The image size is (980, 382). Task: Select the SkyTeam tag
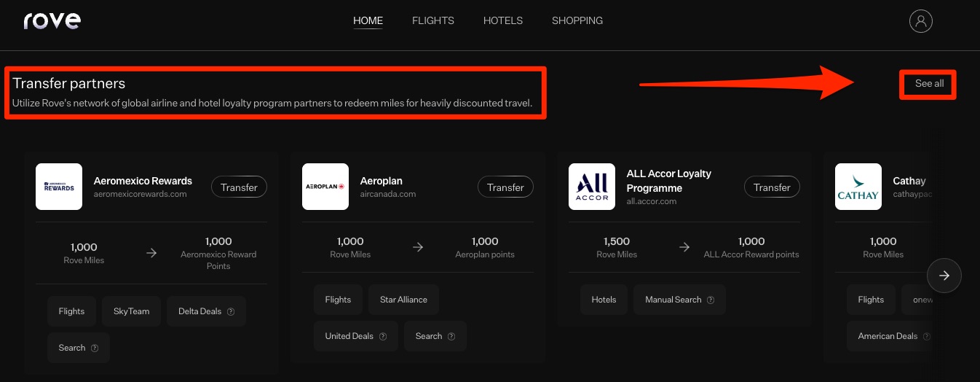coord(131,311)
